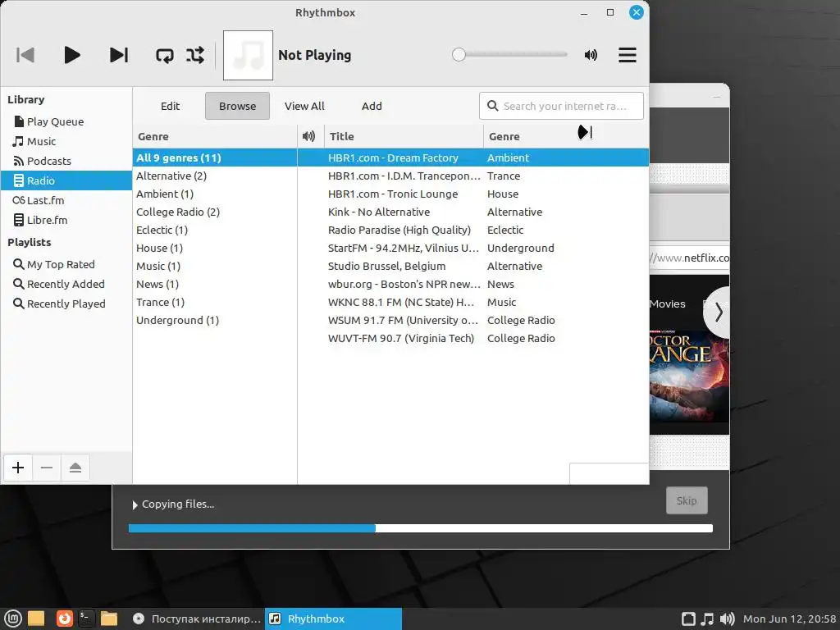Focus the internet radio search field
This screenshot has width=840, height=630.
(x=561, y=106)
